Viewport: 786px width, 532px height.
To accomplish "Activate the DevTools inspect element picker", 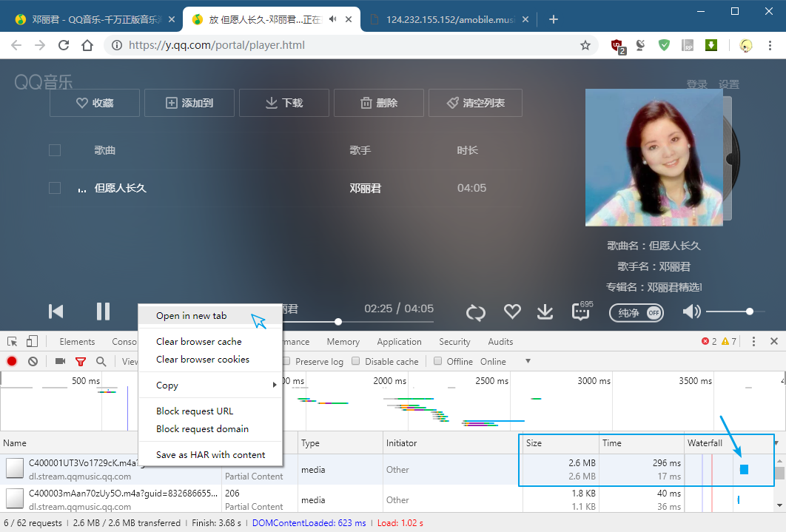I will pos(13,342).
